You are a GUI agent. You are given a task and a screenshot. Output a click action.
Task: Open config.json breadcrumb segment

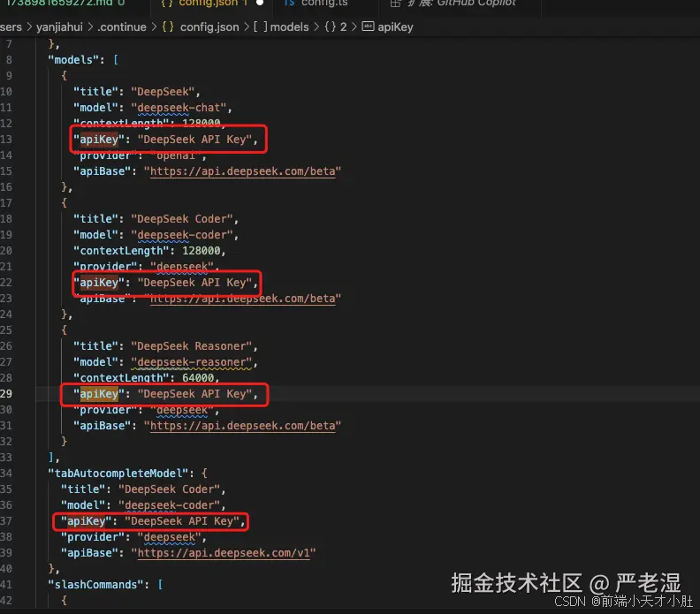pyautogui.click(x=209, y=27)
